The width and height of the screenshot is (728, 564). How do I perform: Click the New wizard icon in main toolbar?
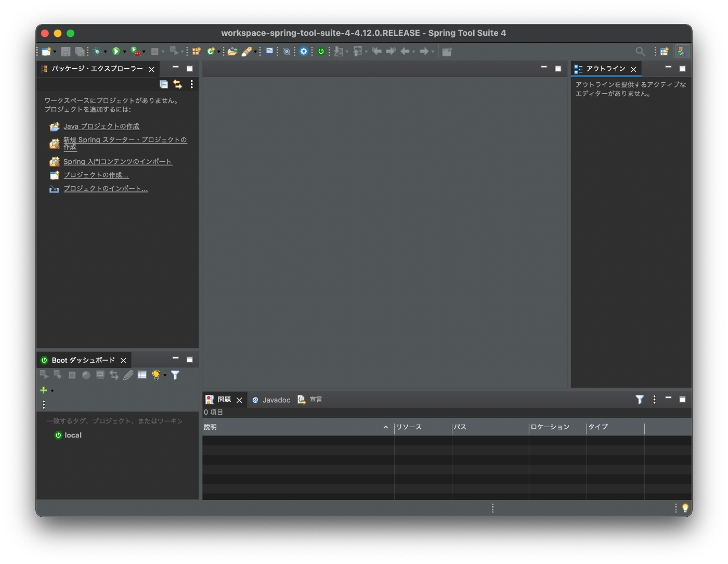click(x=46, y=52)
